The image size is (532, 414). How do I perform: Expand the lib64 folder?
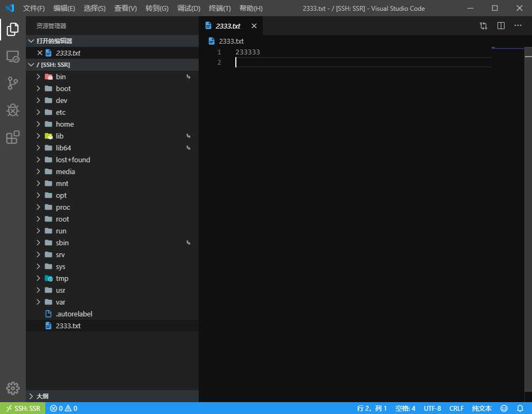pos(113,148)
